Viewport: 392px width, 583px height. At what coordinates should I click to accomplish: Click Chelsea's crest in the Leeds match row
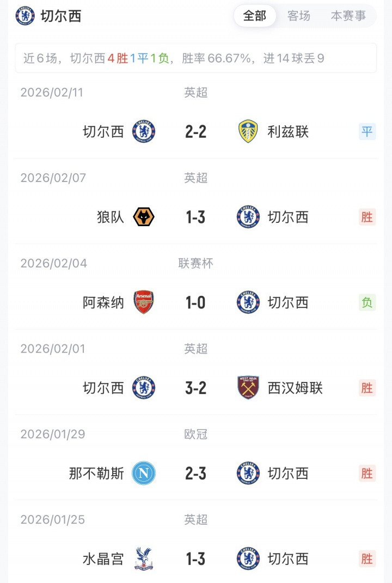tap(144, 131)
